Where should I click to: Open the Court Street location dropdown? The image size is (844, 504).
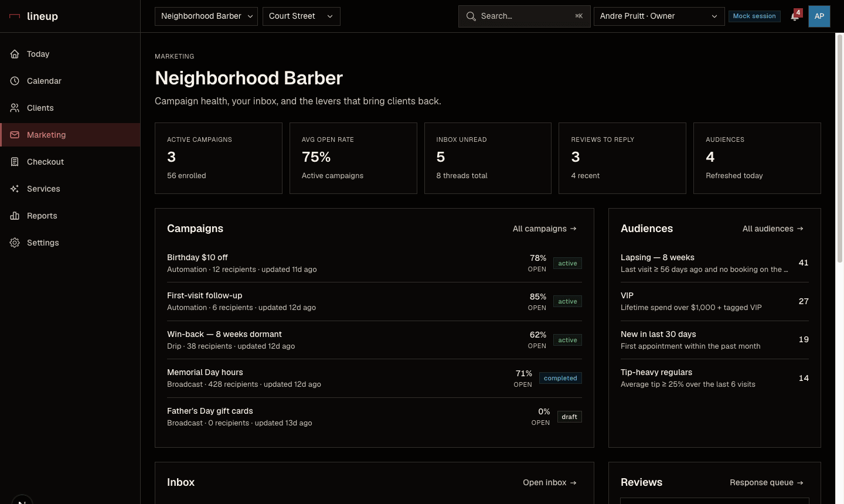coord(301,16)
